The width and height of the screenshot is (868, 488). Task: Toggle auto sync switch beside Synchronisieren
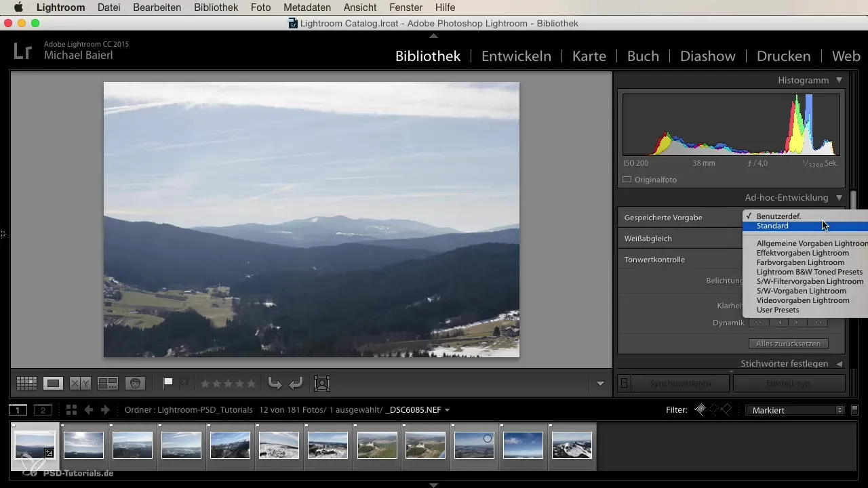point(625,384)
